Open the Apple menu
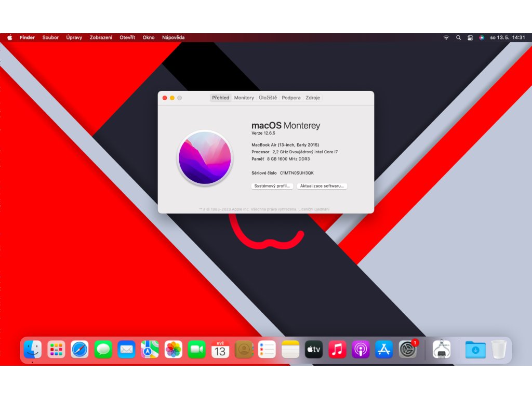 click(x=10, y=37)
